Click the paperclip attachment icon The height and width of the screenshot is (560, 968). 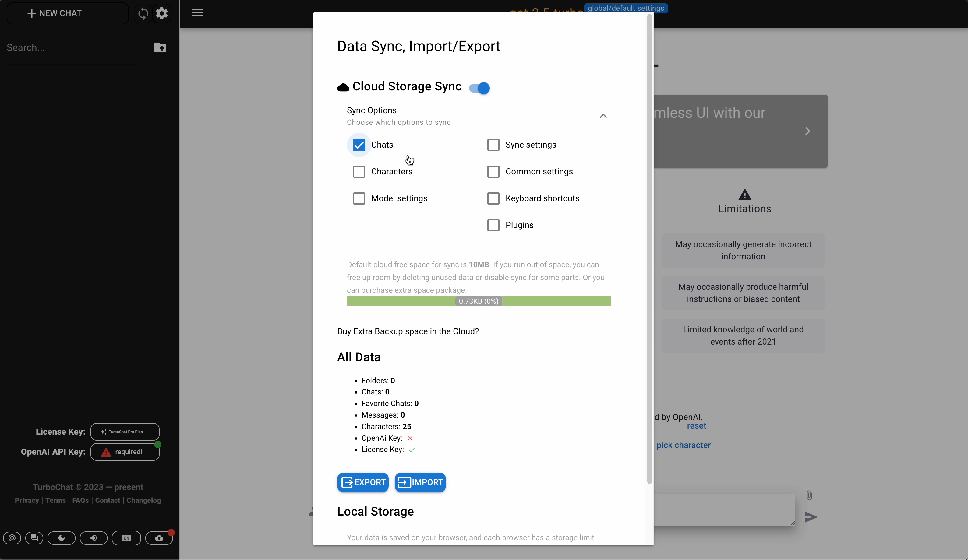tap(809, 495)
